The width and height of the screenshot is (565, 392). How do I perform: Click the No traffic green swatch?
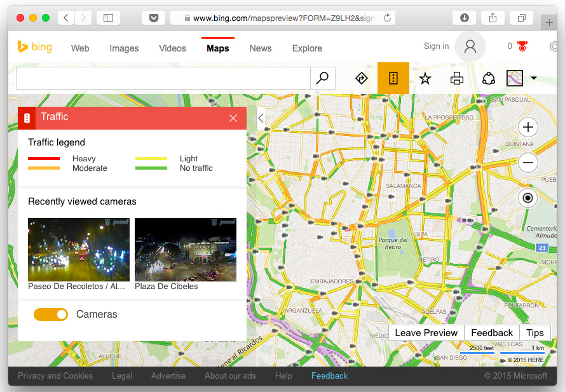(x=151, y=168)
